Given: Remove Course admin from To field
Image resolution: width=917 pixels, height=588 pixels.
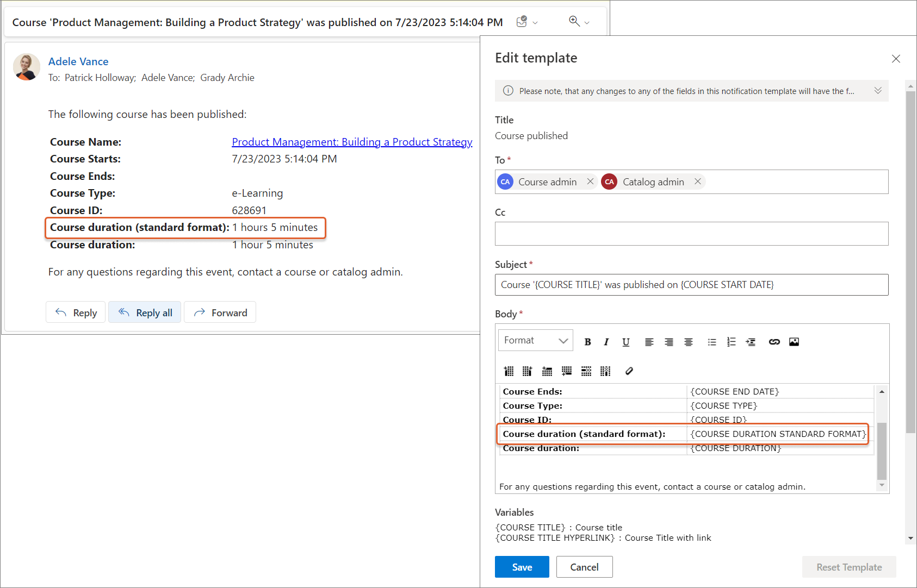Looking at the screenshot, I should [590, 182].
